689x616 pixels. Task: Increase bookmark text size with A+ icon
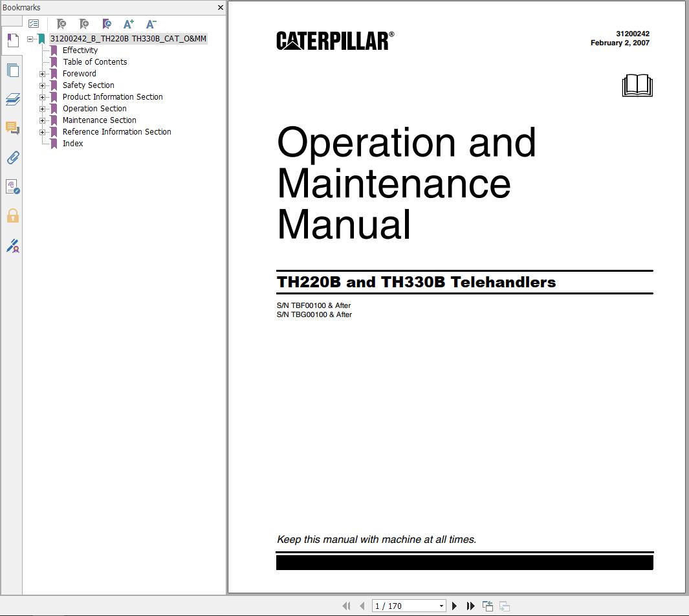click(x=128, y=23)
